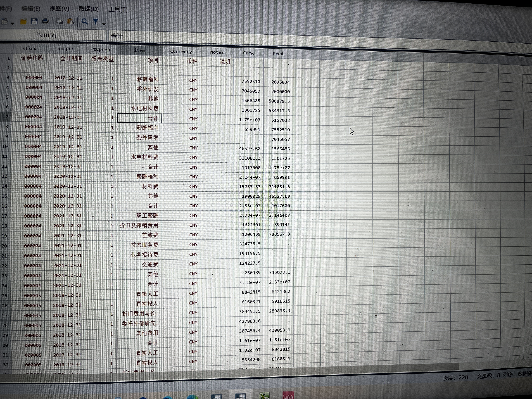Viewport: 532px width, 399px height.
Task: Click the Paste clipboard icon
Action: (70, 22)
